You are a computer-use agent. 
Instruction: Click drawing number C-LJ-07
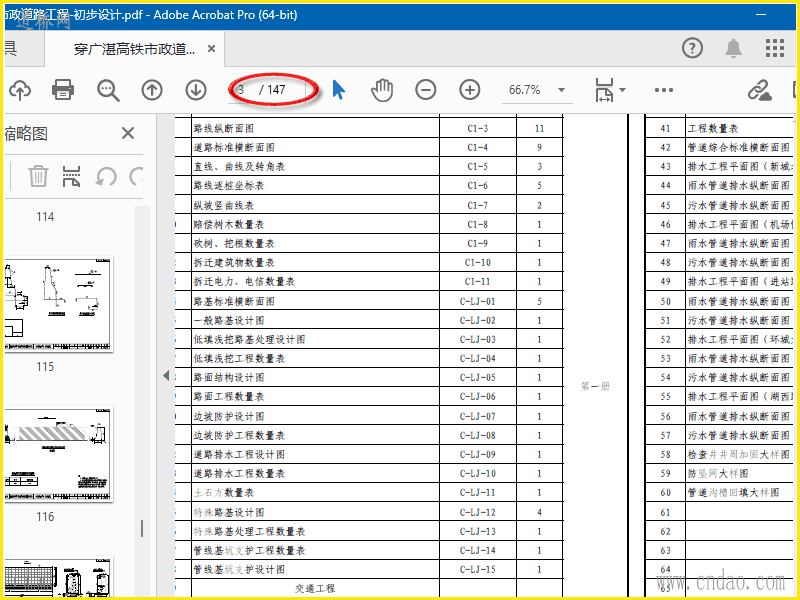click(478, 416)
